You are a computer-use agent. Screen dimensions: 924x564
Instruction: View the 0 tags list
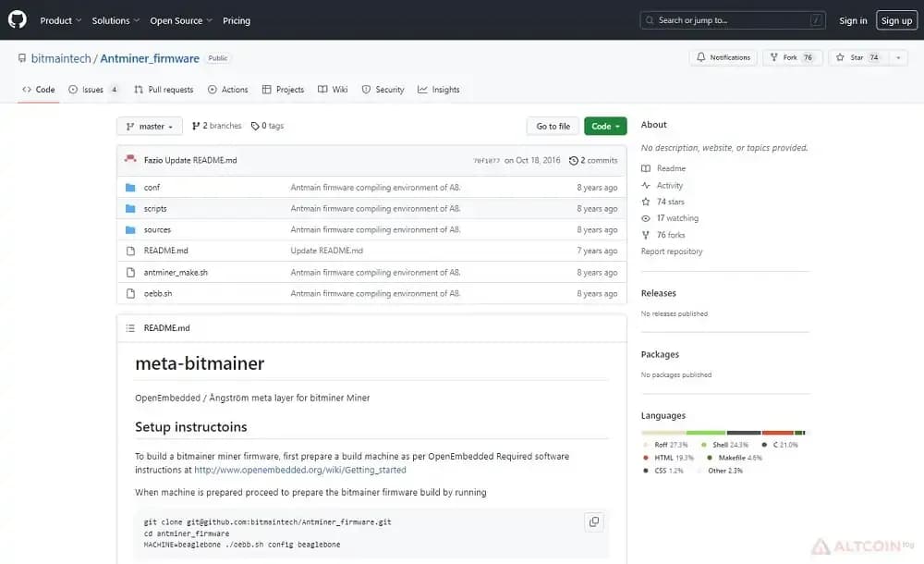pos(268,126)
